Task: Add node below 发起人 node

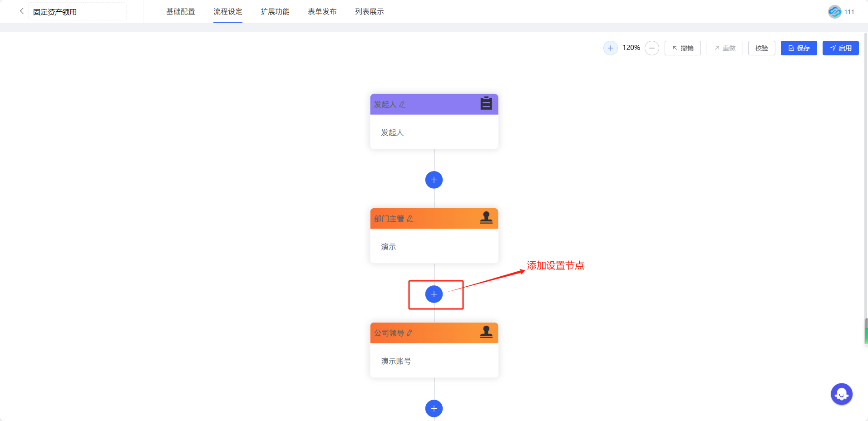Action: point(434,180)
